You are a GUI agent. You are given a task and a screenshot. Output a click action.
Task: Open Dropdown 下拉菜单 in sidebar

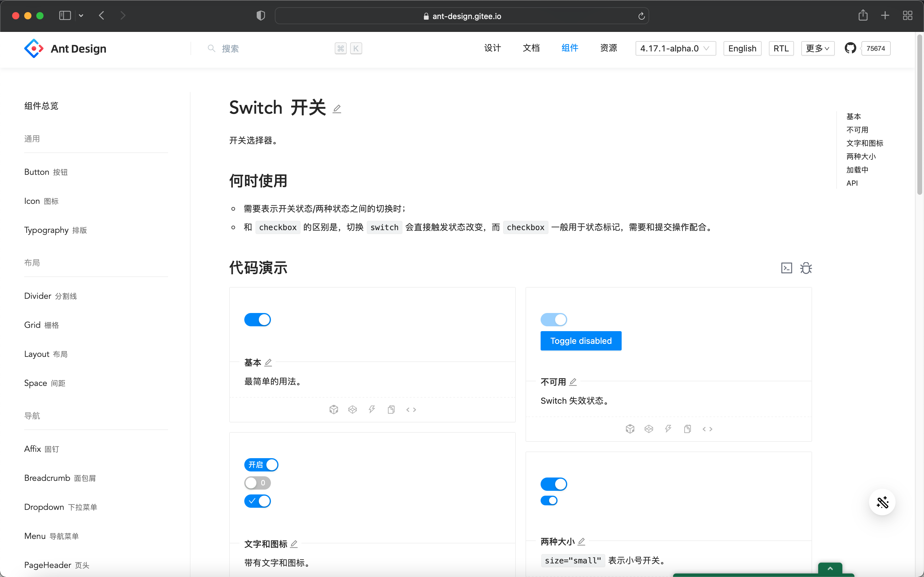tap(61, 507)
